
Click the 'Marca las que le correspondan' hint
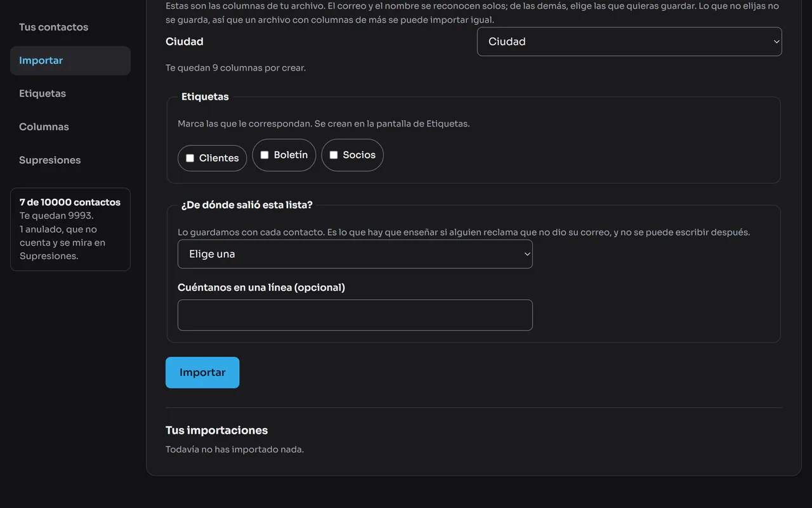click(324, 123)
